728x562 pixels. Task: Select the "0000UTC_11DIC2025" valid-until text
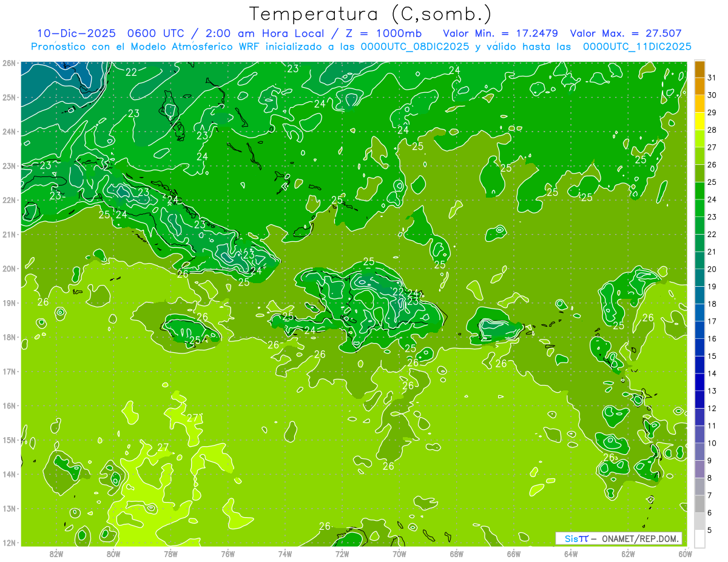(637, 46)
